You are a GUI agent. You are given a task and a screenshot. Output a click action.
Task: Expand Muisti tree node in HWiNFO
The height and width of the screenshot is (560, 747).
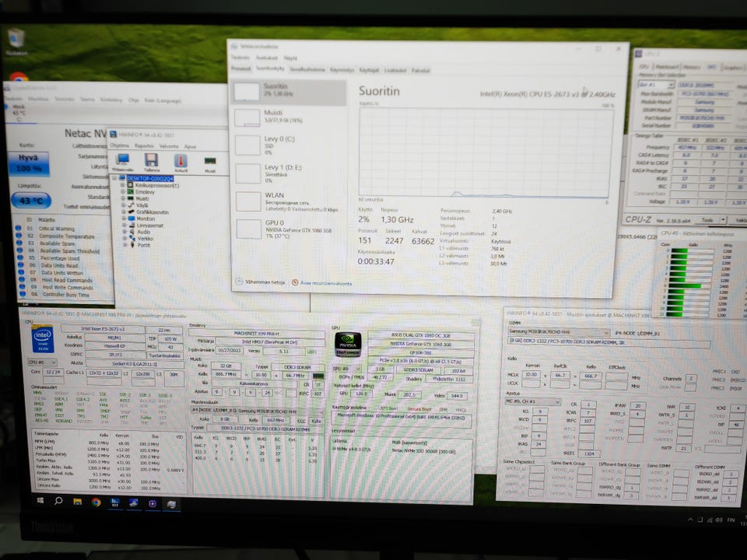click(x=124, y=198)
